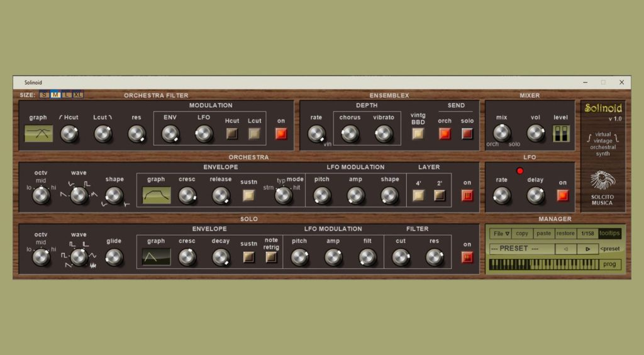Click the Solcito Musica logo
The height and width of the screenshot is (355, 644).
(602, 181)
